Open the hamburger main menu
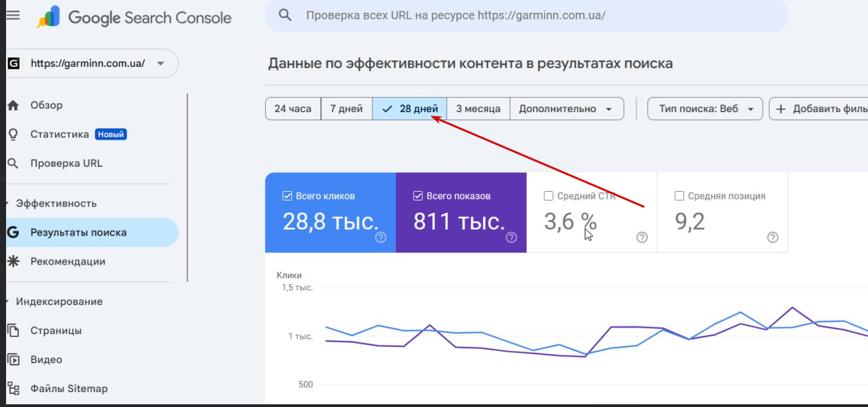Screen dimensions: 868x407 coord(13,15)
